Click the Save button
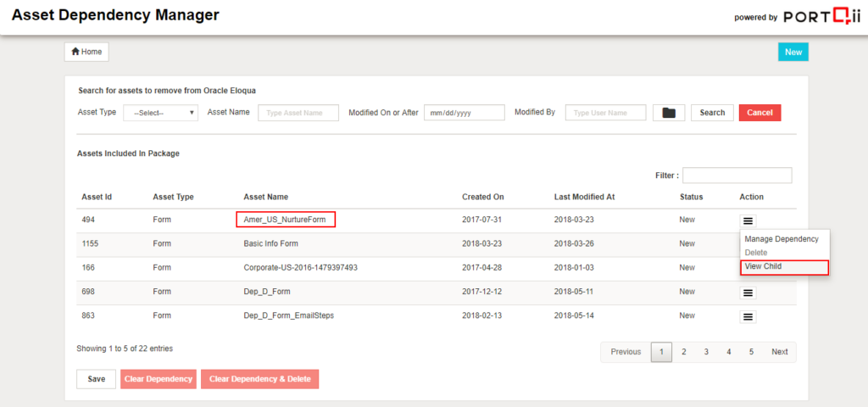The width and height of the screenshot is (868, 407). [x=96, y=379]
